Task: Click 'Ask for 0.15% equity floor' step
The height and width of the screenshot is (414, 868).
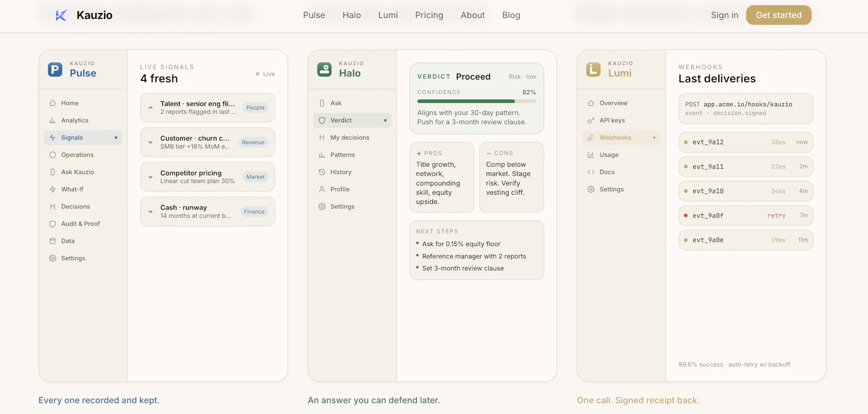Action: 461,244
